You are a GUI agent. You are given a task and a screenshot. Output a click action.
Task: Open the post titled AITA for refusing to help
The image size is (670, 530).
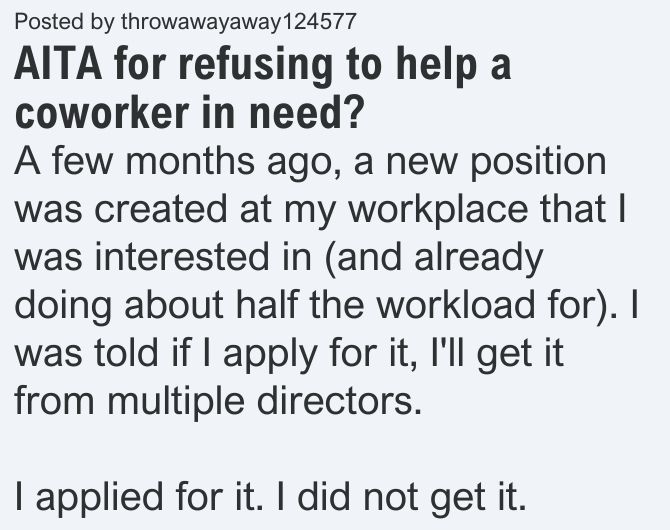click(263, 88)
